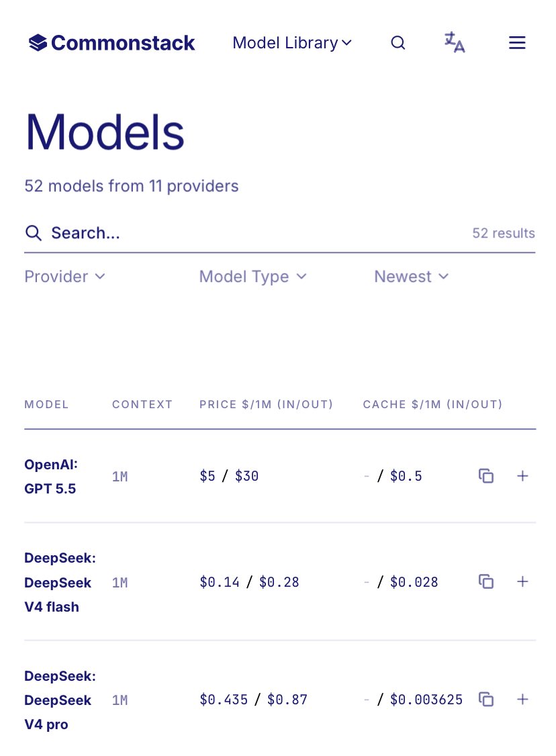Screen dimensions: 556x756
Task: Open the hamburger menu
Action: click(517, 43)
